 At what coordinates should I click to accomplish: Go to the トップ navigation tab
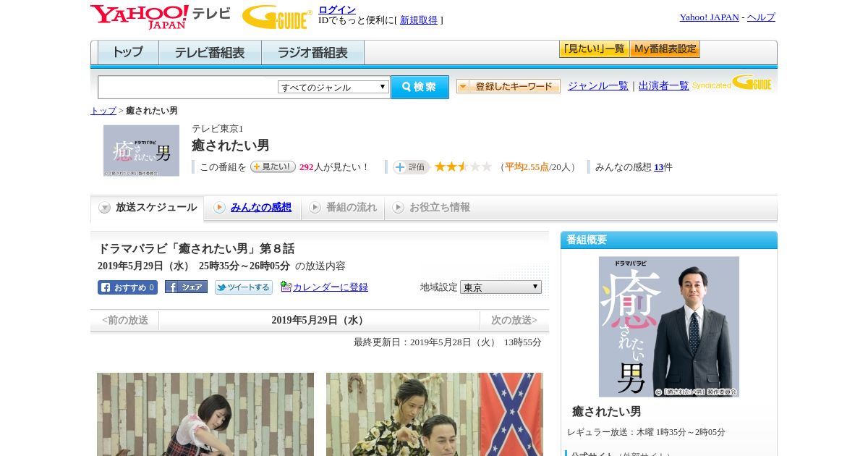(x=128, y=53)
